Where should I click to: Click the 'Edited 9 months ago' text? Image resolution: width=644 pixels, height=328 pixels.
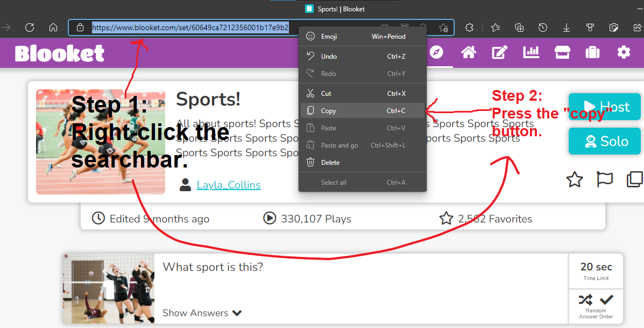pos(159,219)
